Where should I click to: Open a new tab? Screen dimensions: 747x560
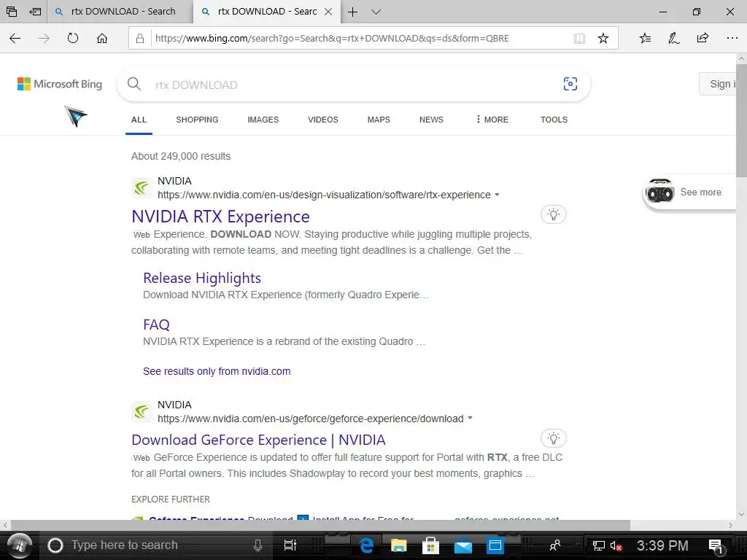[x=352, y=12]
